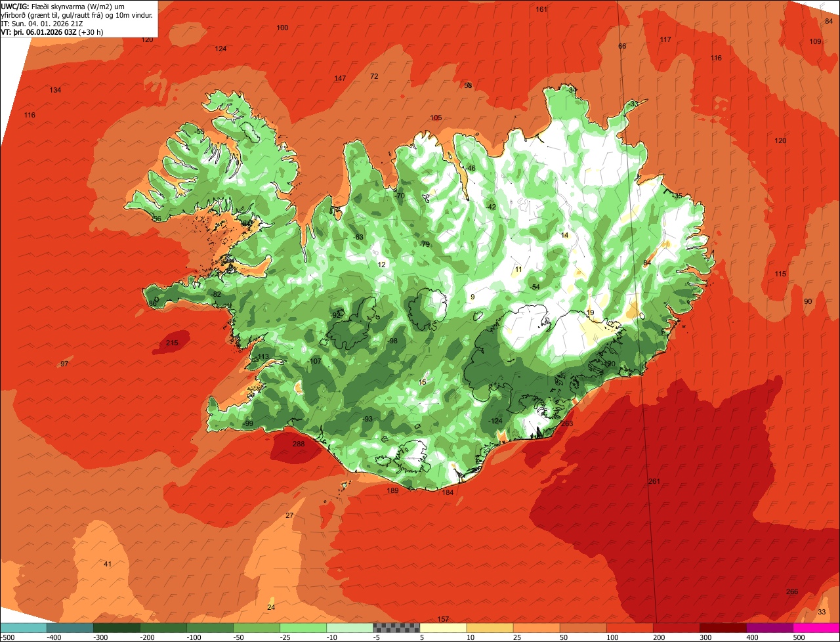Click the flux value '-54' on the map
This screenshot has height=642, width=840.
click(x=534, y=288)
